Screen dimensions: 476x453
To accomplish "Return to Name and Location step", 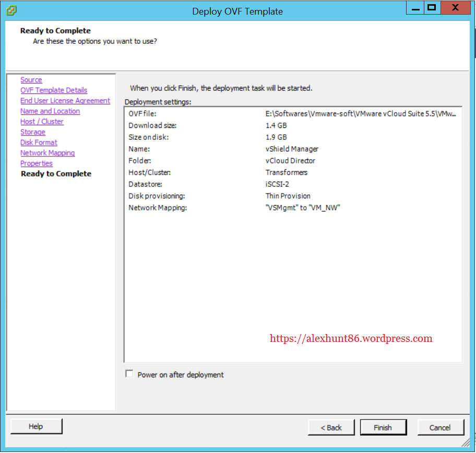I will pyautogui.click(x=50, y=111).
